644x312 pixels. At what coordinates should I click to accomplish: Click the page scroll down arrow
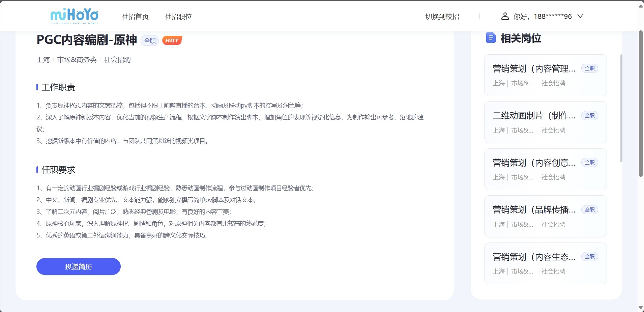(x=641, y=308)
